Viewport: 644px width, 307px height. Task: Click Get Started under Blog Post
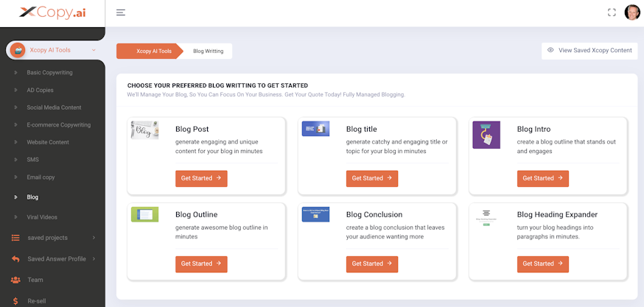(x=201, y=178)
